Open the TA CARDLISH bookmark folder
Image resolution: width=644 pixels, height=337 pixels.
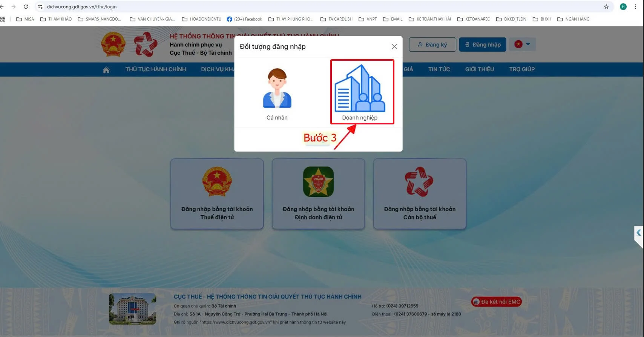(336, 19)
